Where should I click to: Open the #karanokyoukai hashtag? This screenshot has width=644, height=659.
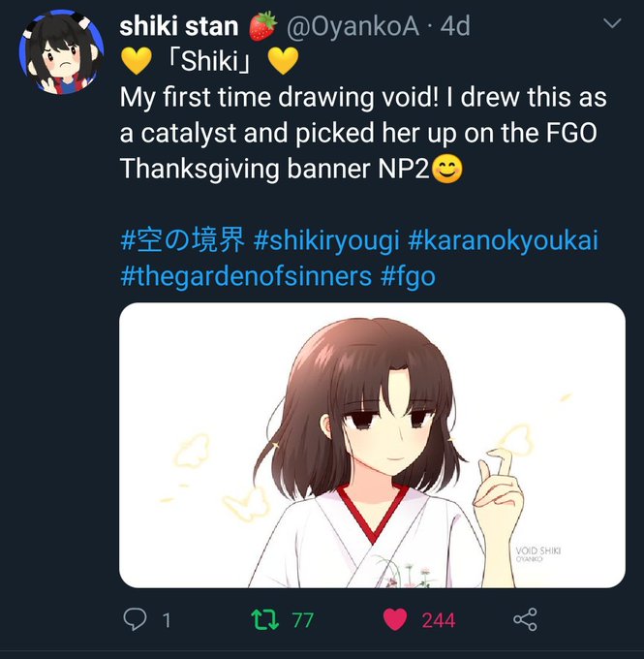tap(503, 241)
